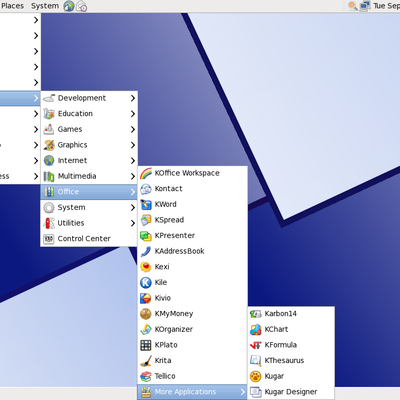400x400 pixels.
Task: Click the KPlato grid icon
Action: tap(146, 345)
